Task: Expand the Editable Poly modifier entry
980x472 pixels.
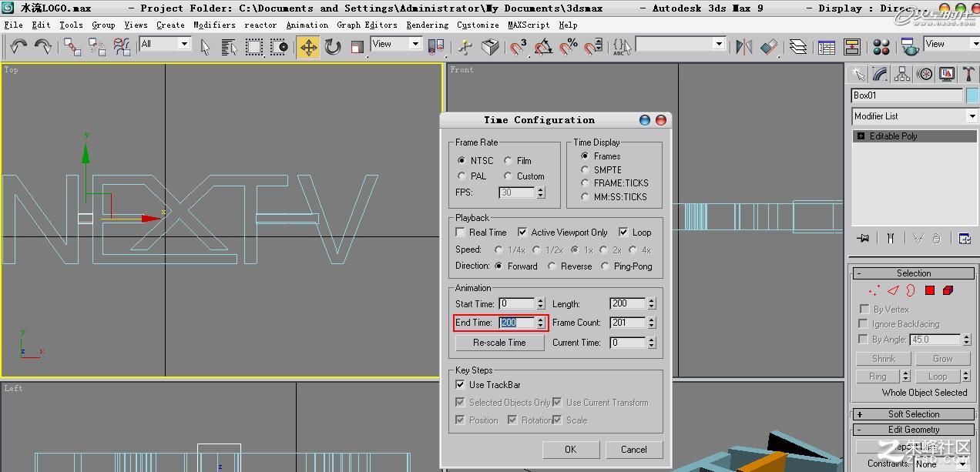Action: [x=861, y=136]
